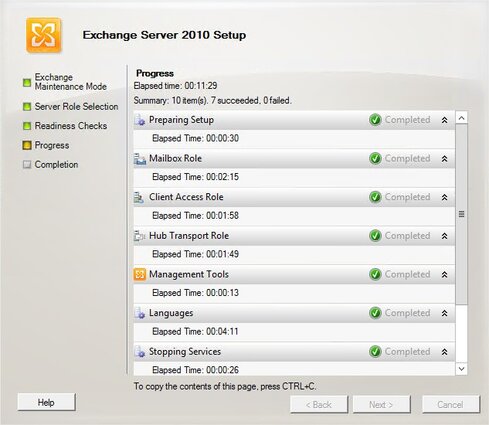Click the progress list scrollbar thumb
The height and width of the screenshot is (425, 489).
461,214
